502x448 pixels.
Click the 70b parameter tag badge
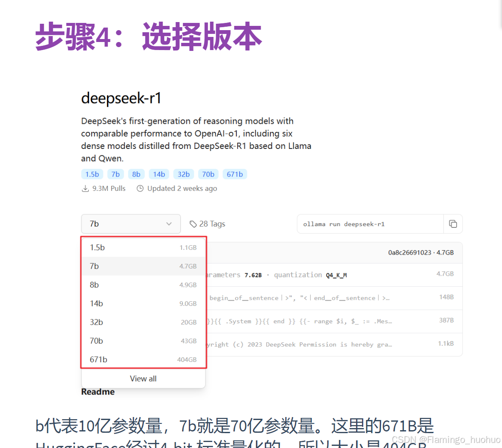pos(208,174)
